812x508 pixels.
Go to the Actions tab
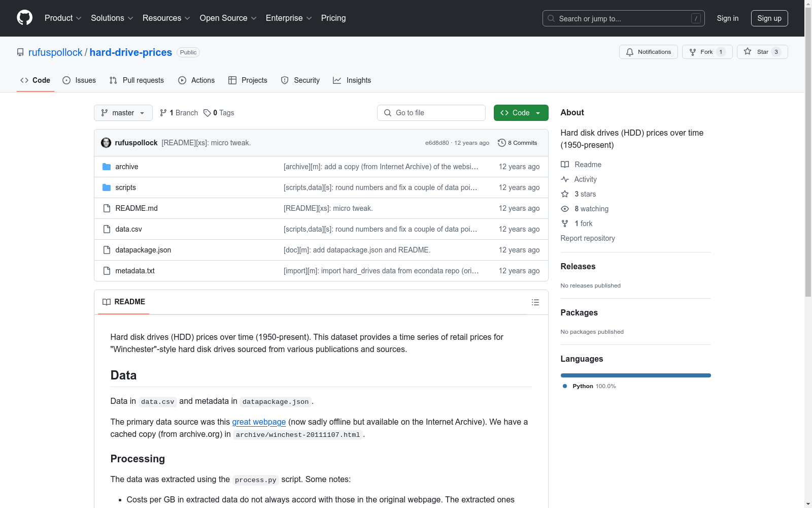tap(196, 80)
